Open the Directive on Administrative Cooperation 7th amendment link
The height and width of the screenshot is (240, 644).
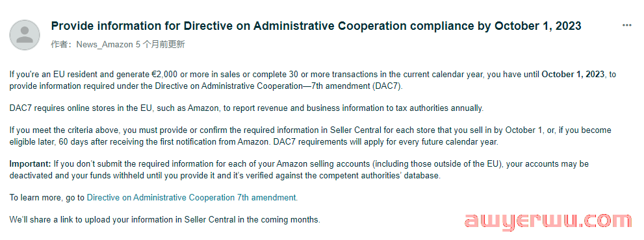pyautogui.click(x=192, y=197)
